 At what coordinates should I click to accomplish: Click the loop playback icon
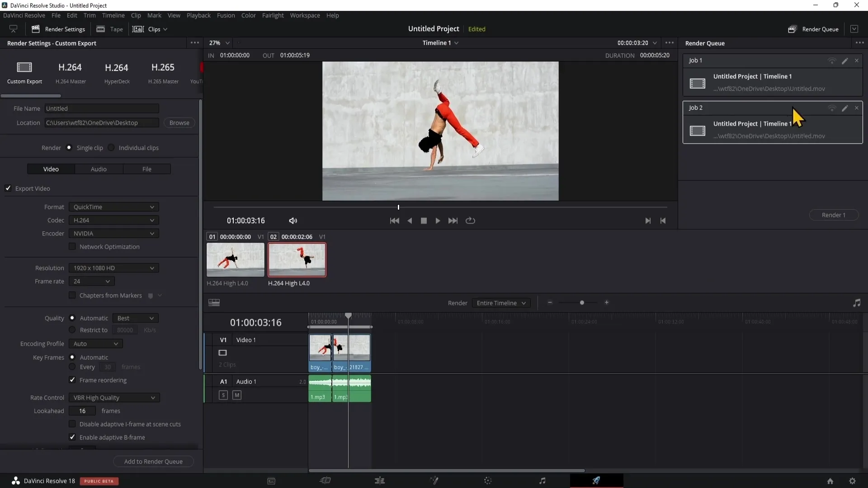coord(470,221)
